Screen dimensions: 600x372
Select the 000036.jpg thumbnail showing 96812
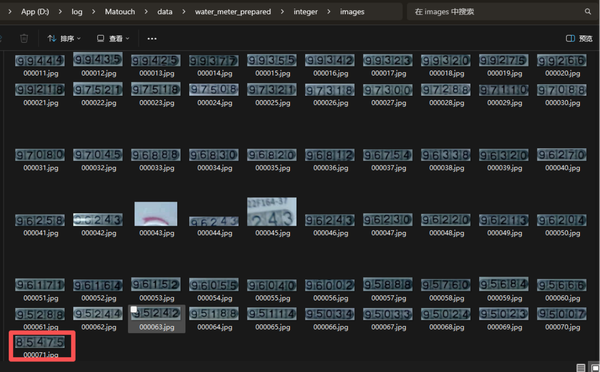330,155
